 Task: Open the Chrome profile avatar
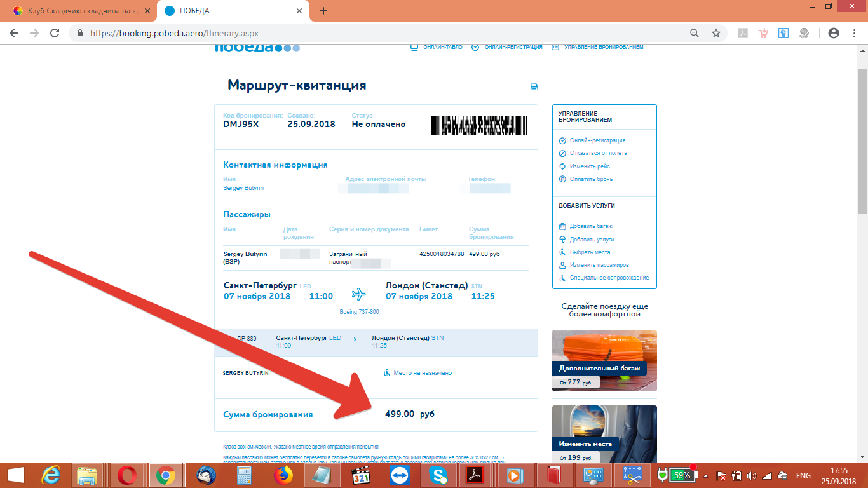834,33
